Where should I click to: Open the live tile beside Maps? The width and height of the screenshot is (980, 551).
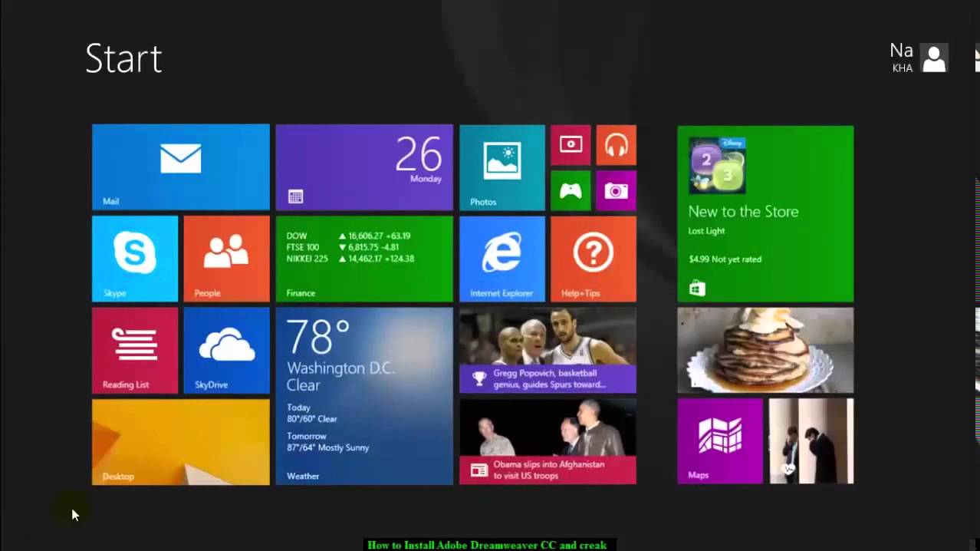pyautogui.click(x=811, y=440)
